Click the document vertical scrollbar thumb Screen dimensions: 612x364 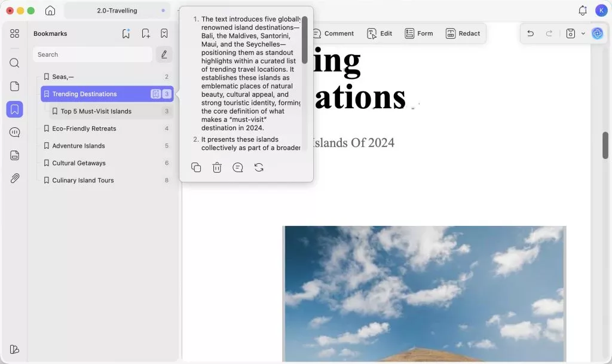pyautogui.click(x=605, y=145)
